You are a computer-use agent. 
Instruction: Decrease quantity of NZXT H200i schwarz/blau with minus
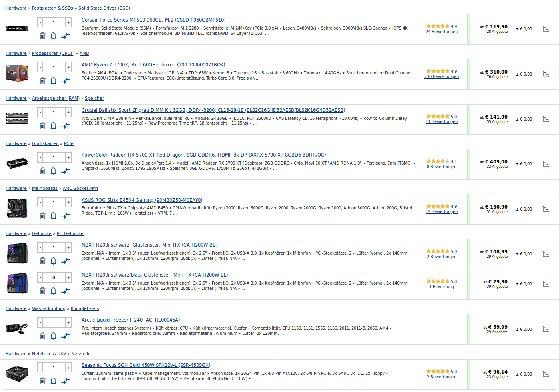pos(40,277)
